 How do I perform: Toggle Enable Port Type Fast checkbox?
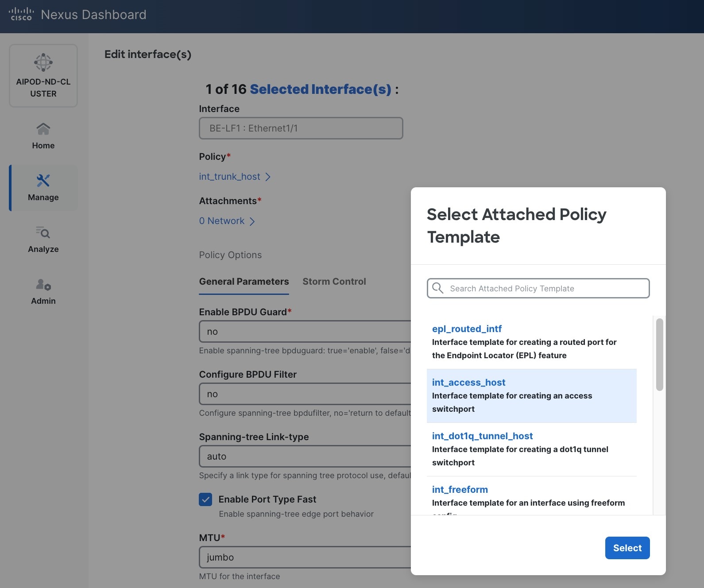(x=205, y=499)
